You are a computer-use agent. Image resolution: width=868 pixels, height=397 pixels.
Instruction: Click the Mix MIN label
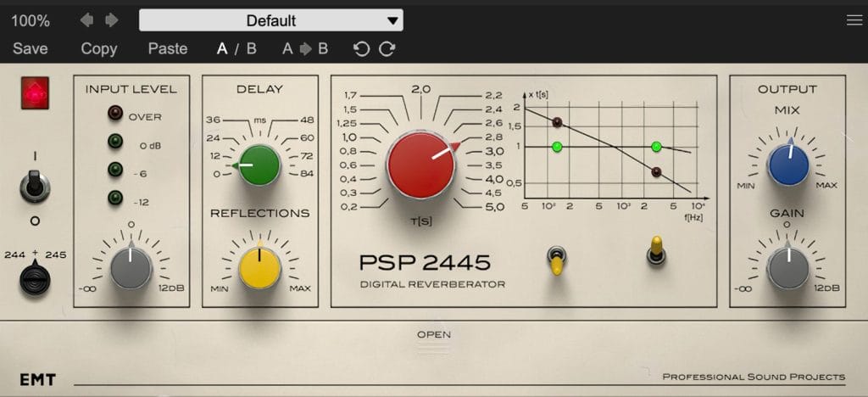click(746, 186)
